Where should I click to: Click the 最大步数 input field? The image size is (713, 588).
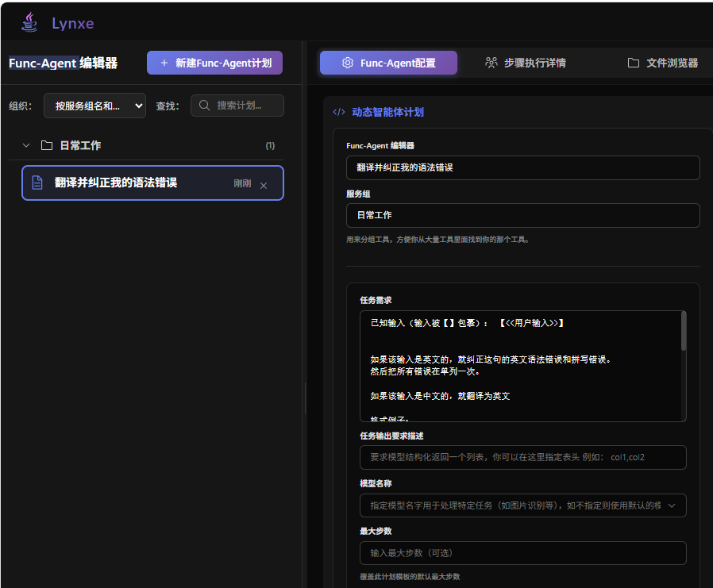[x=523, y=553]
